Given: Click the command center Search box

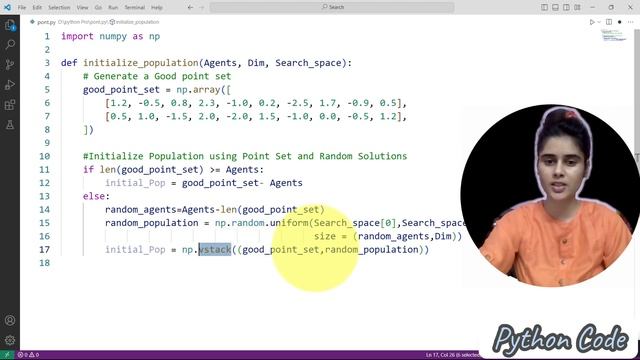Looking at the screenshot, I should pos(332,7).
